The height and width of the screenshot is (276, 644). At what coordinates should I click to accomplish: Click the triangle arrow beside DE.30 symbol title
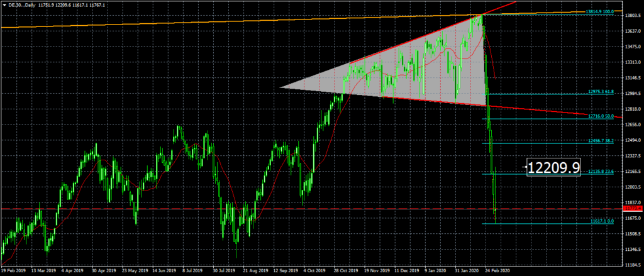coord(4,4)
